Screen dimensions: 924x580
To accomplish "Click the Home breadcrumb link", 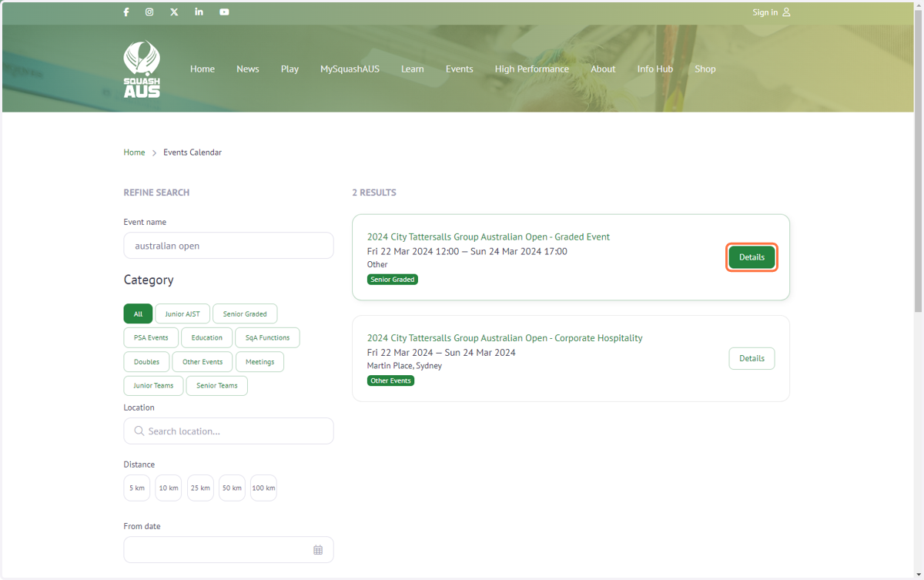I will (134, 153).
